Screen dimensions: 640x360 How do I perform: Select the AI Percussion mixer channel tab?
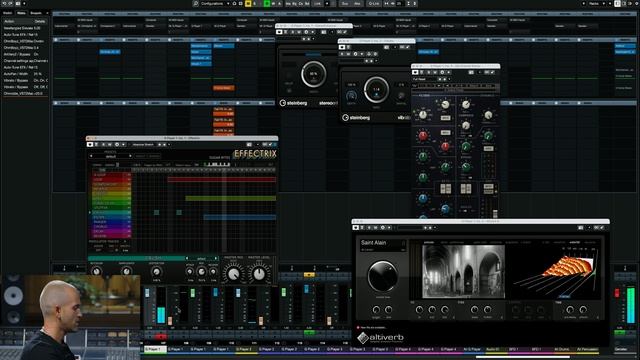click(587, 349)
